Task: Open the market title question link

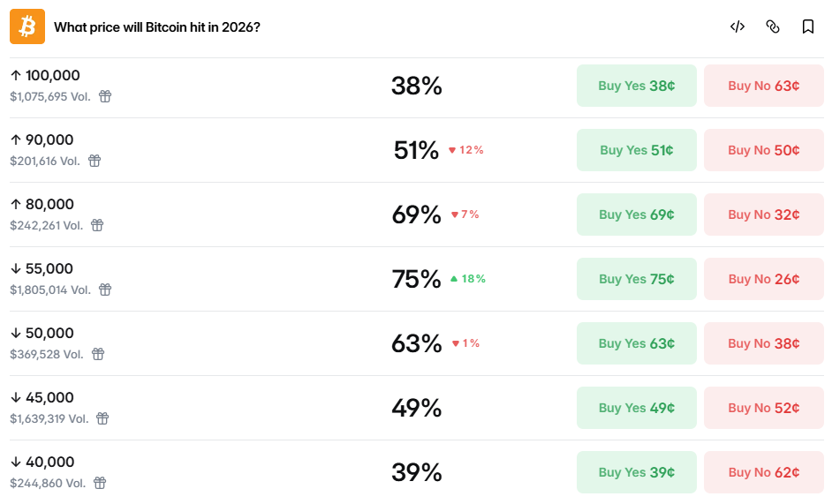Action: 157,26
